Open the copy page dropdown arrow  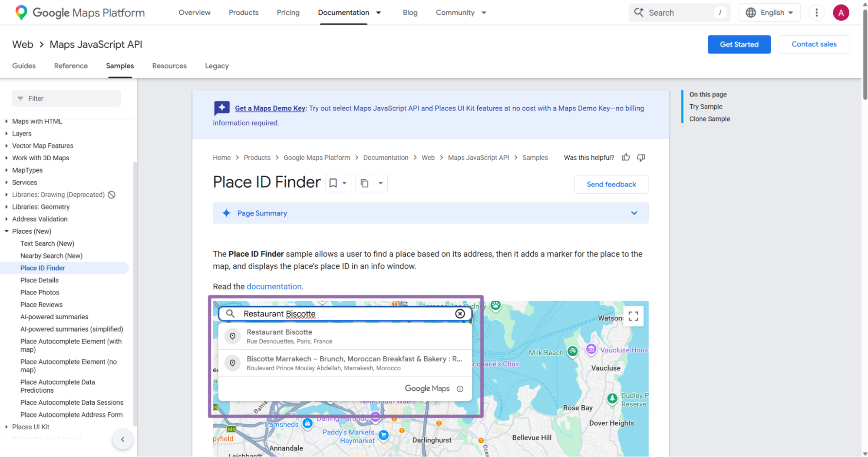[x=381, y=183]
